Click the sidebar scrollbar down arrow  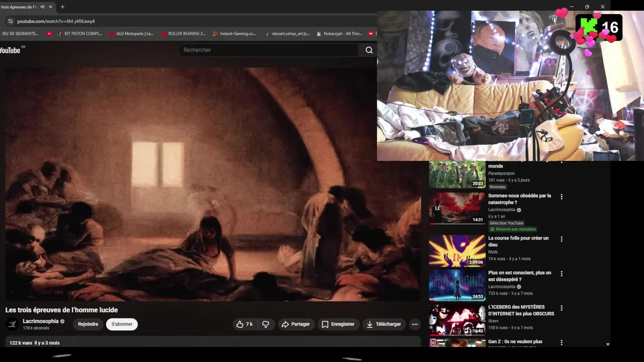(608, 344)
